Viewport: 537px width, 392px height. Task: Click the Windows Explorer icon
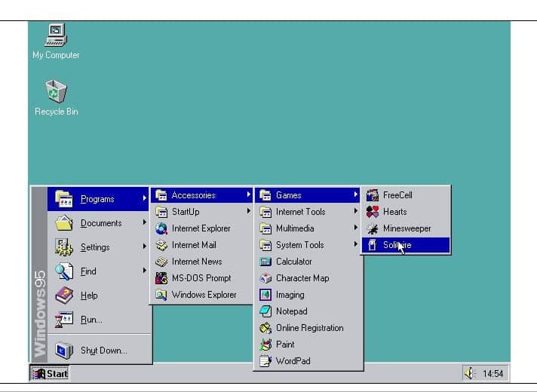[161, 295]
